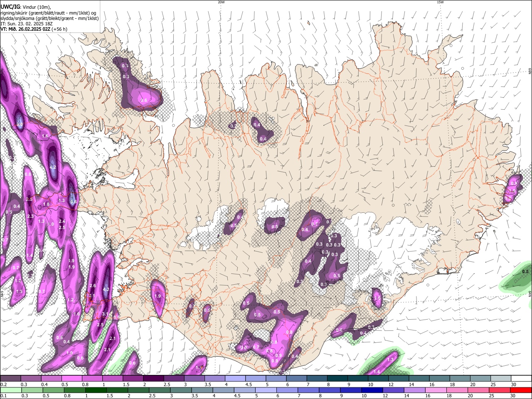Pick the snow scale swatch between 0.3 and 0.4
The image size is (532, 399).
[31, 379]
